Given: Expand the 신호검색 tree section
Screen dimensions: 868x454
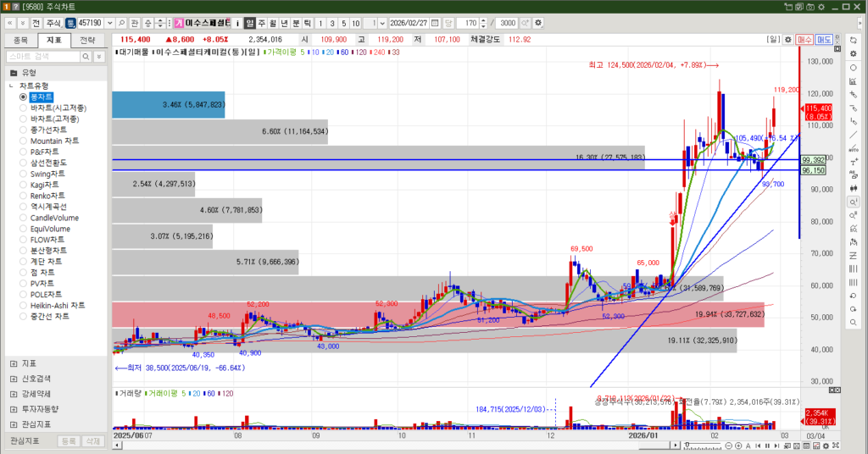Looking at the screenshot, I should (13, 379).
